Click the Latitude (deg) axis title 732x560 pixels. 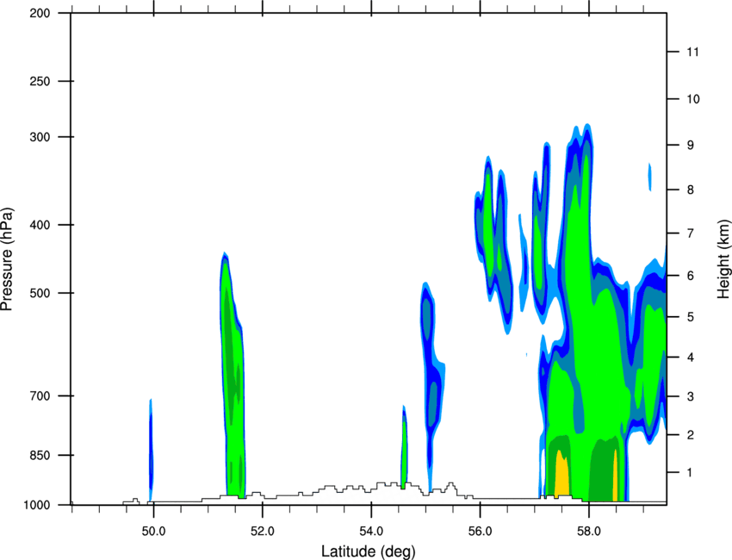(369, 551)
